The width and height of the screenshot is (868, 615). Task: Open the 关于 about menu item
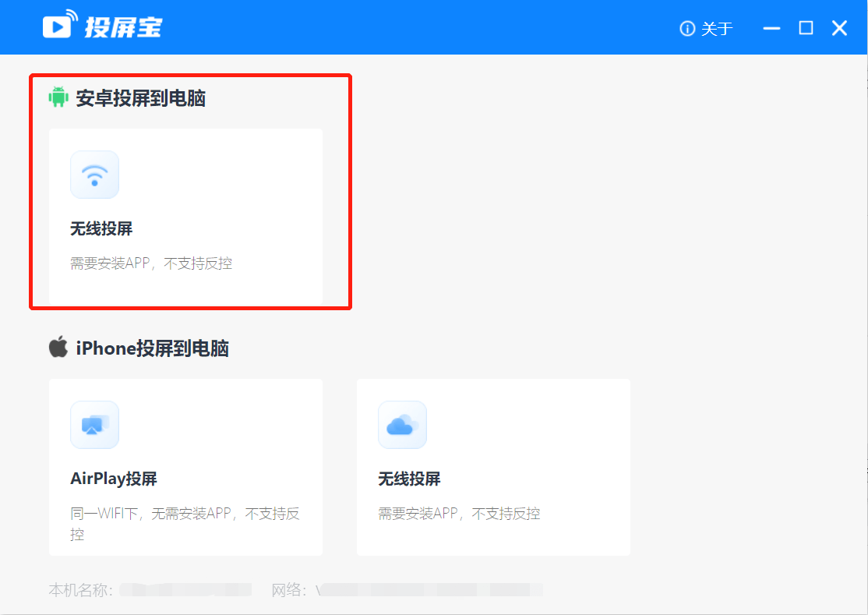pyautogui.click(x=717, y=29)
